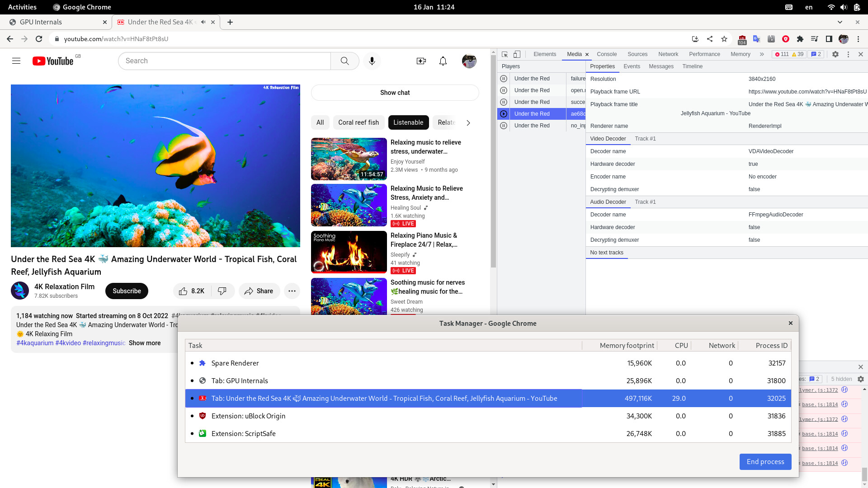The height and width of the screenshot is (488, 868).
Task: Switch to the Console tab in DevTools
Action: tap(606, 54)
